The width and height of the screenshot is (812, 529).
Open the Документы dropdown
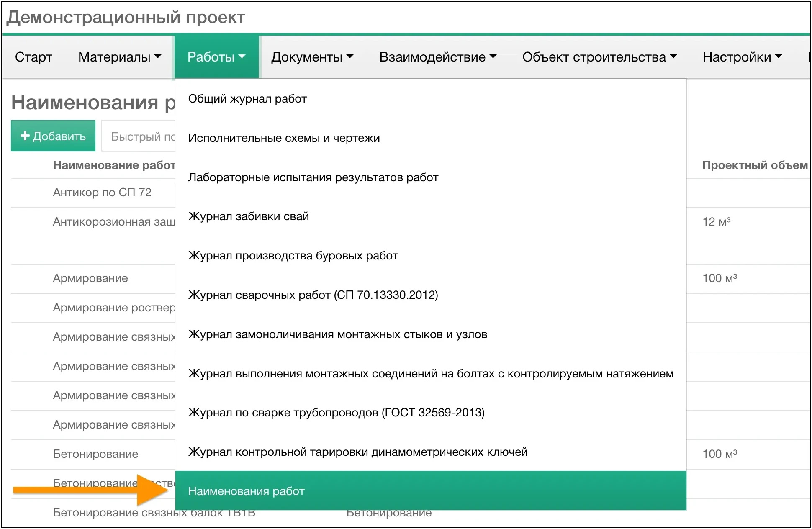tap(312, 57)
